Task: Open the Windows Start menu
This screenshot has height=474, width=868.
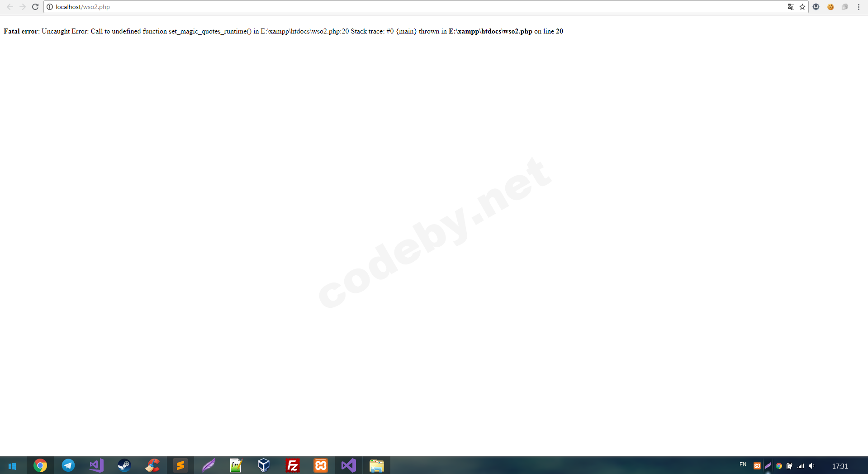Action: [x=12, y=466]
